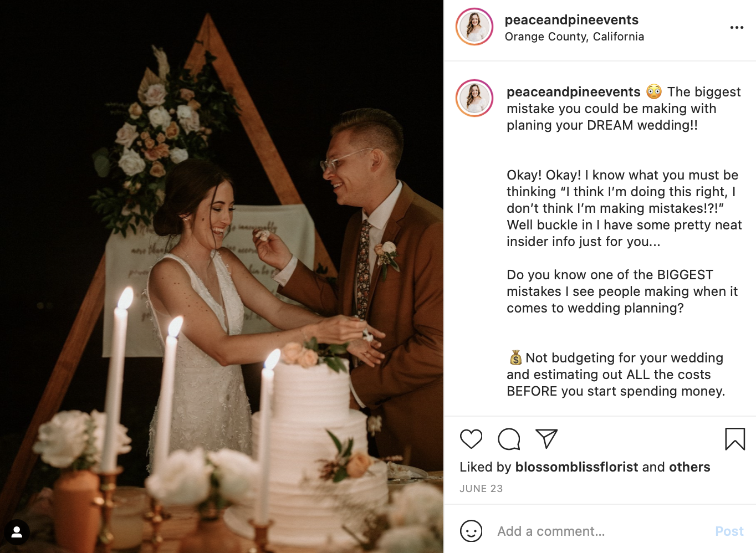Open comments via speech bubble icon
The image size is (756, 553).
tap(509, 439)
